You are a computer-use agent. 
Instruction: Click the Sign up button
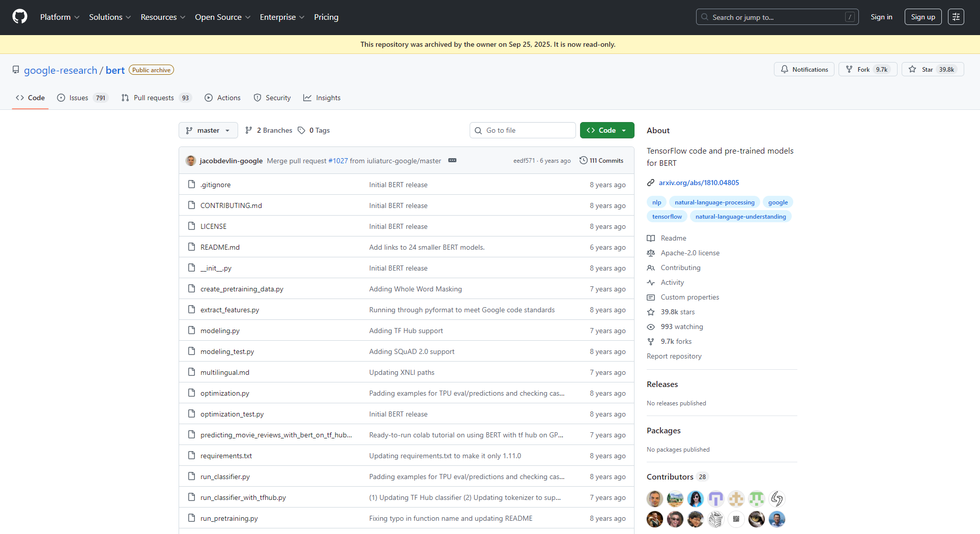click(923, 17)
